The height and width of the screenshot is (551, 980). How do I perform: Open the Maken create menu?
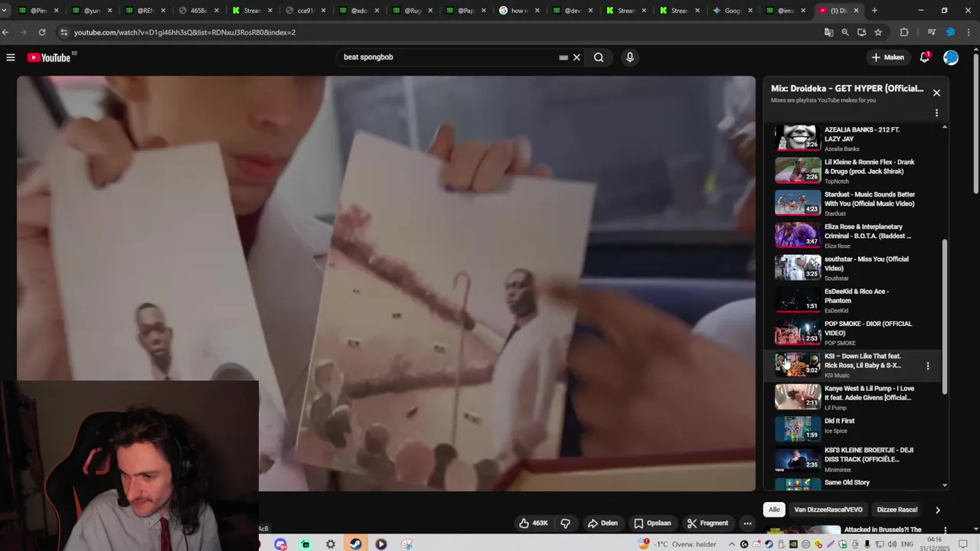pyautogui.click(x=887, y=57)
